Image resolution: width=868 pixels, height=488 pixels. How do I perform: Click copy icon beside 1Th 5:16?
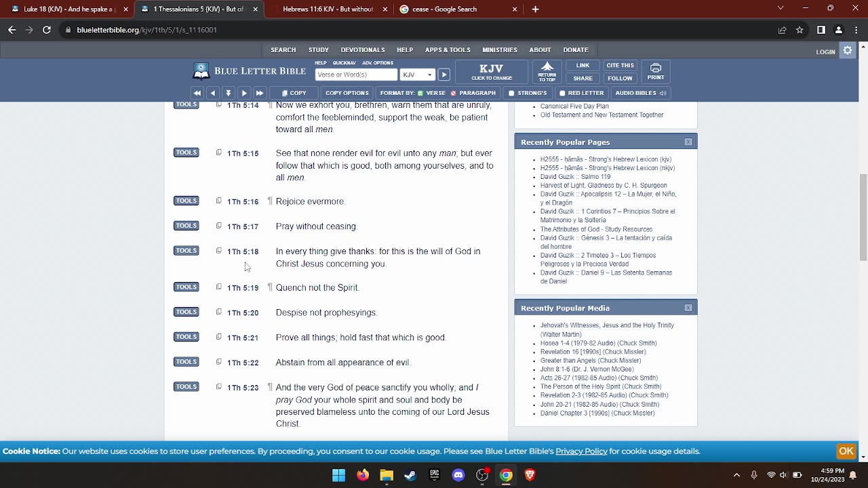218,201
